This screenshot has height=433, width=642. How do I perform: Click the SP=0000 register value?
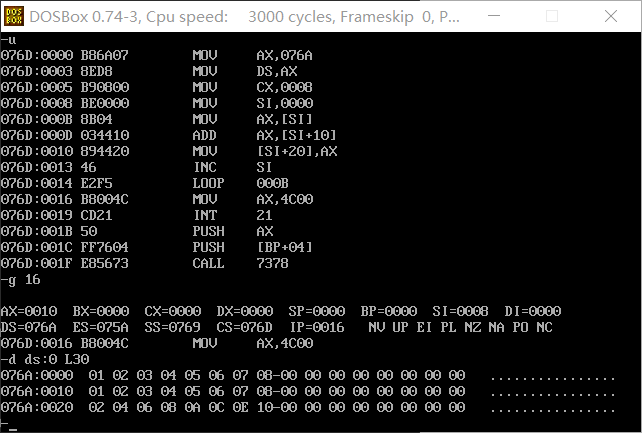coord(317,311)
